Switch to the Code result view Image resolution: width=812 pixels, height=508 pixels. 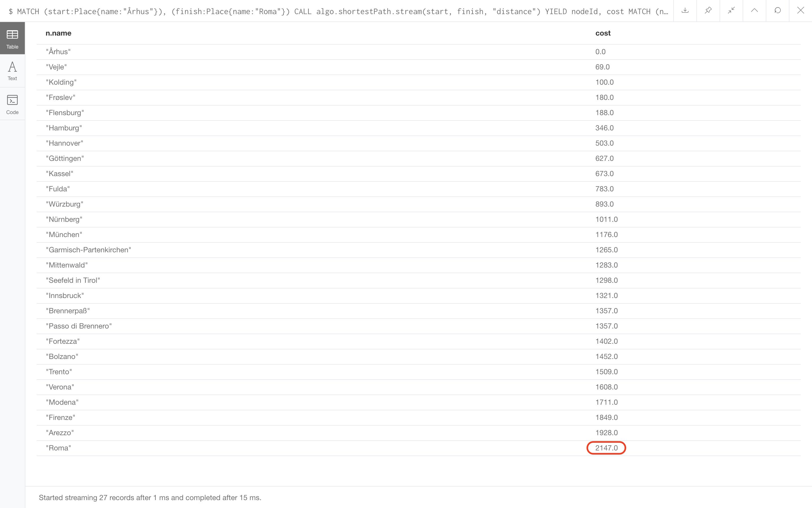[x=12, y=104]
